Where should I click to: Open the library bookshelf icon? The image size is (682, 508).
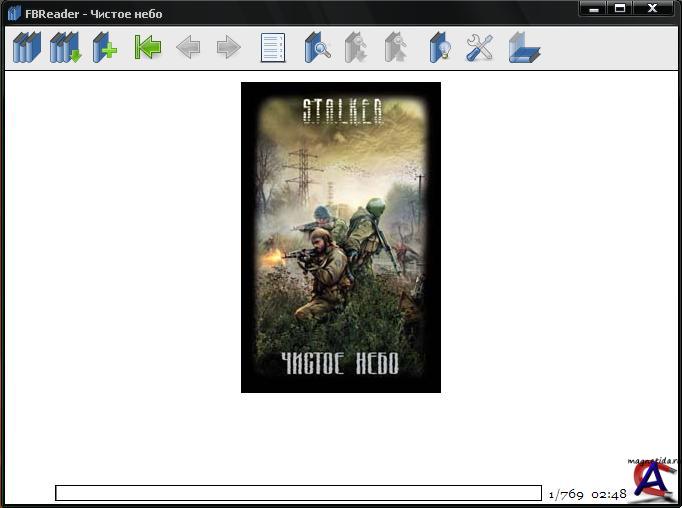click(26, 47)
